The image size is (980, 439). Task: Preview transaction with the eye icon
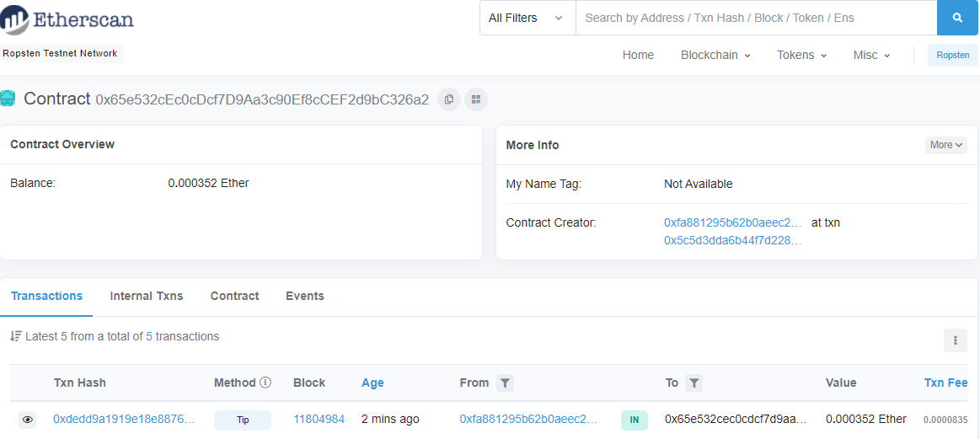tap(28, 420)
